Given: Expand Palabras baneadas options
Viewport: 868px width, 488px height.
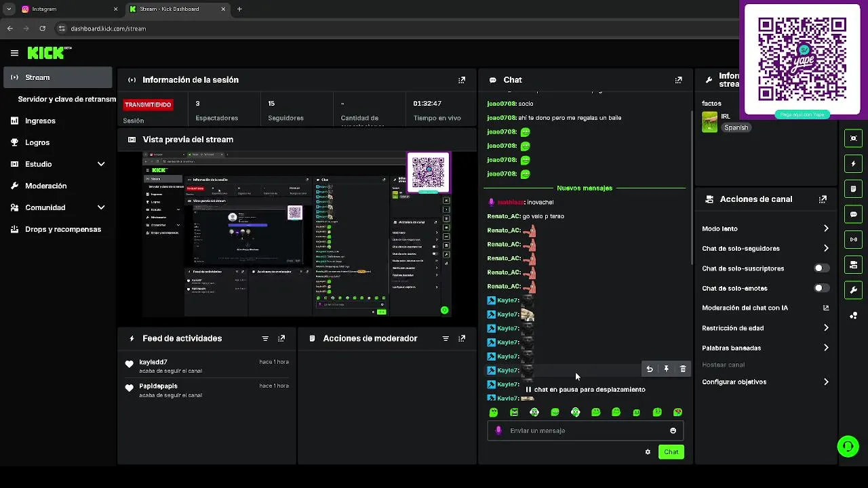Looking at the screenshot, I should tap(826, 348).
